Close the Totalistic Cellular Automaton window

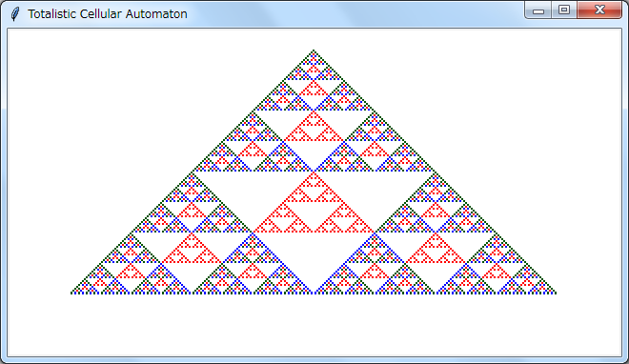pos(599,10)
